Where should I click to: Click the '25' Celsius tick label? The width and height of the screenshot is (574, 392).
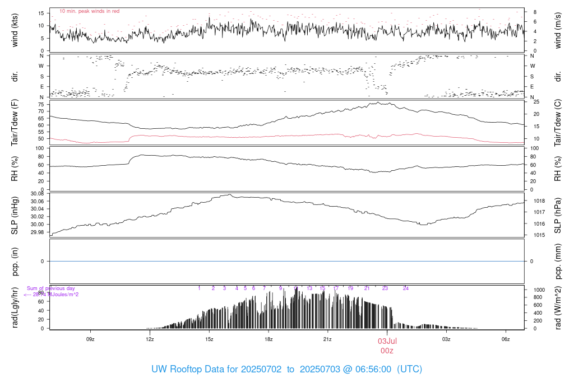click(536, 102)
